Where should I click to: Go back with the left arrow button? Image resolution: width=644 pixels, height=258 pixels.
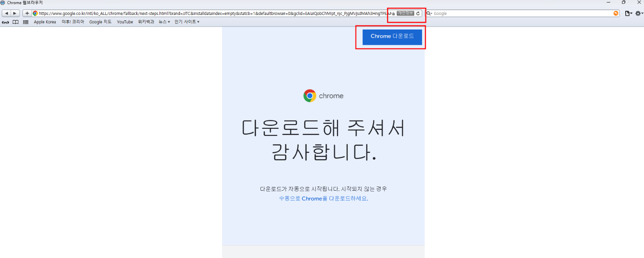point(7,13)
